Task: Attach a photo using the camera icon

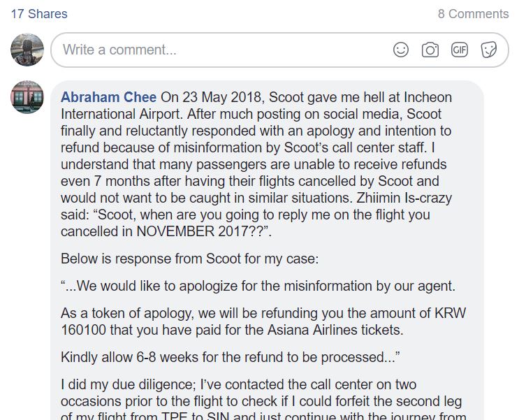Action: click(430, 50)
